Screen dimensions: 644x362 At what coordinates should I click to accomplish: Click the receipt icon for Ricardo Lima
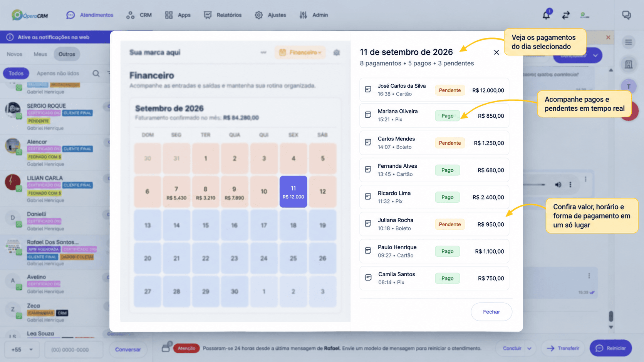click(x=368, y=197)
